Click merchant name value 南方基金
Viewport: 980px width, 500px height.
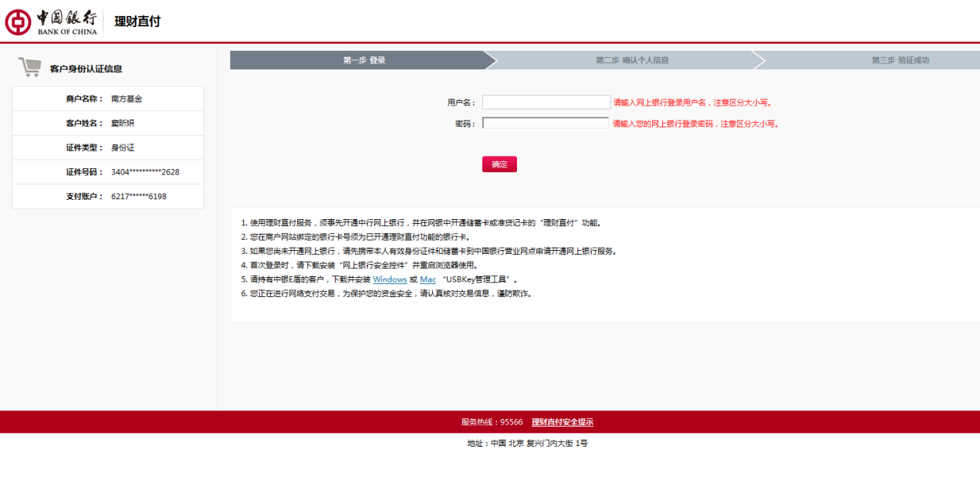[127, 99]
